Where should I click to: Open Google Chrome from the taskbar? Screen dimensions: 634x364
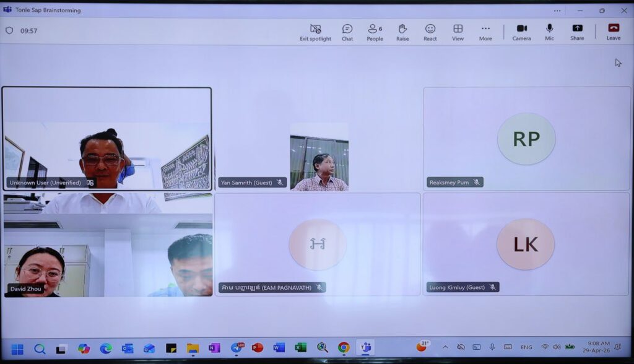[344, 348]
